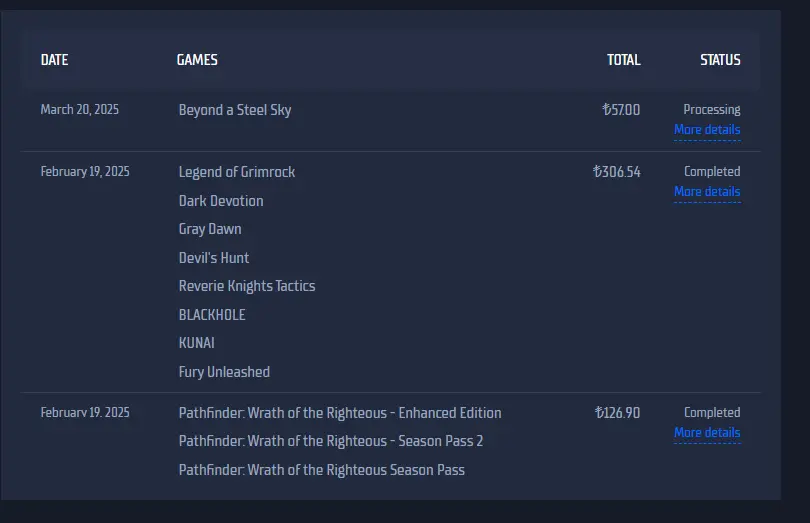
Task: Open More details for the Processing order
Action: coord(707,130)
